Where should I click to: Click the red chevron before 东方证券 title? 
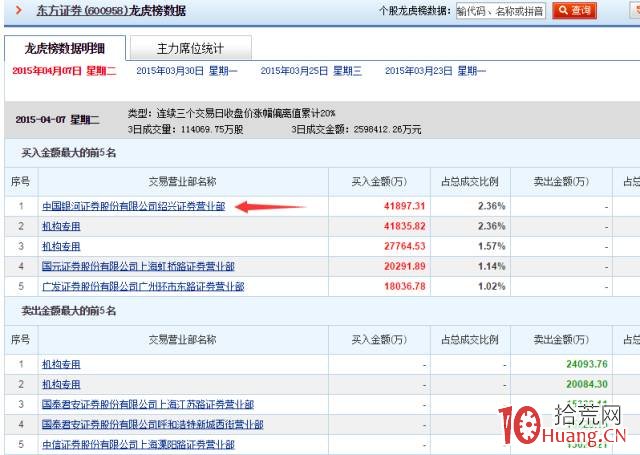click(x=18, y=10)
